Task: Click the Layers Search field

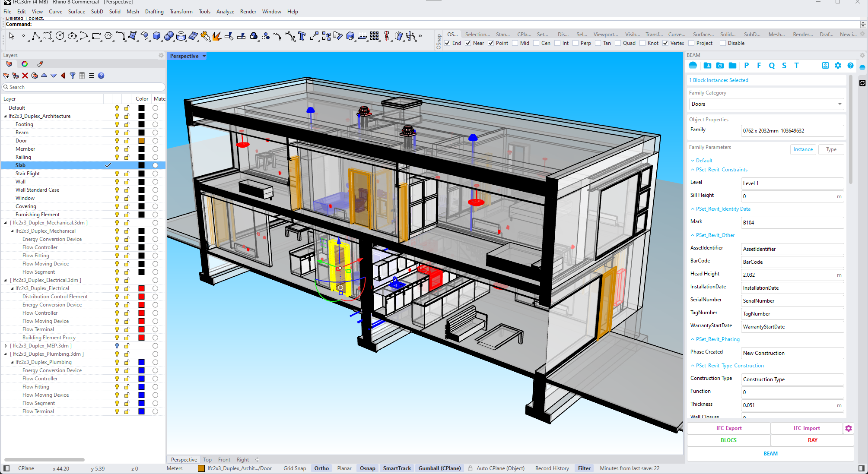Action: pyautogui.click(x=84, y=87)
